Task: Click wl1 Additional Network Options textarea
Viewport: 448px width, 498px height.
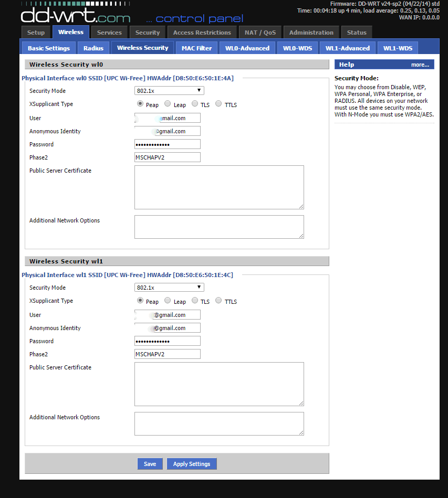Action: tap(219, 423)
